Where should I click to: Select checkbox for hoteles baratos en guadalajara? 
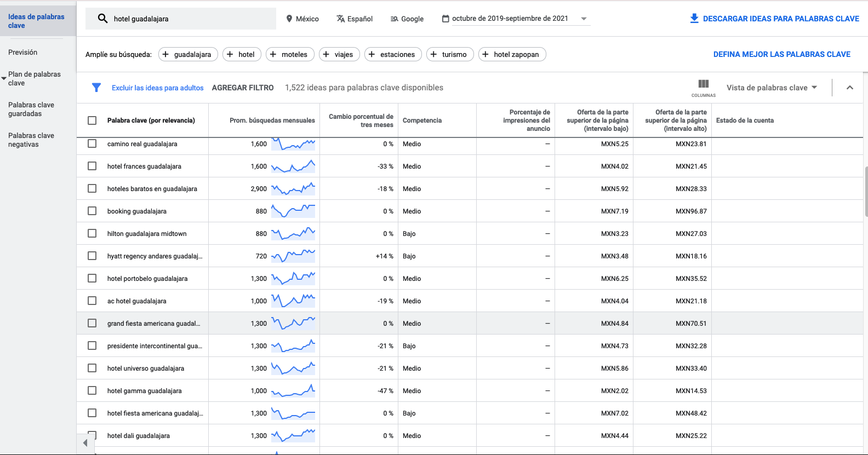click(92, 188)
